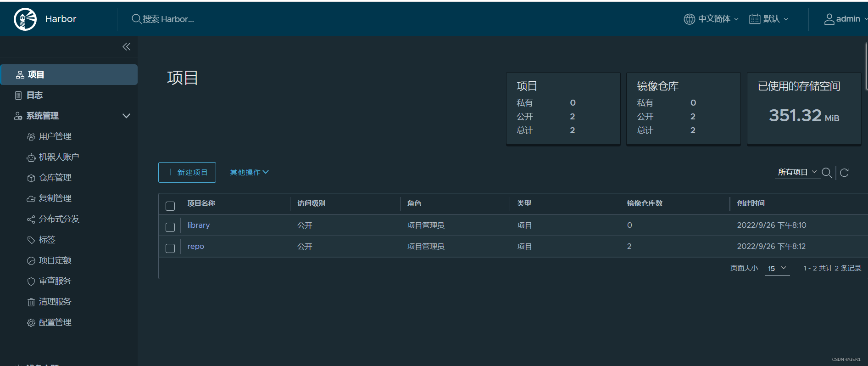Click the calendar theme icon

tap(755, 19)
